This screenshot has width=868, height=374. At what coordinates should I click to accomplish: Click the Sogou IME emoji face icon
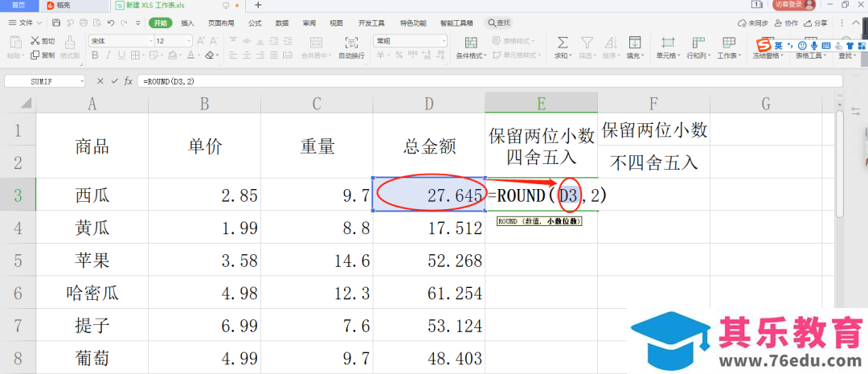(x=801, y=45)
